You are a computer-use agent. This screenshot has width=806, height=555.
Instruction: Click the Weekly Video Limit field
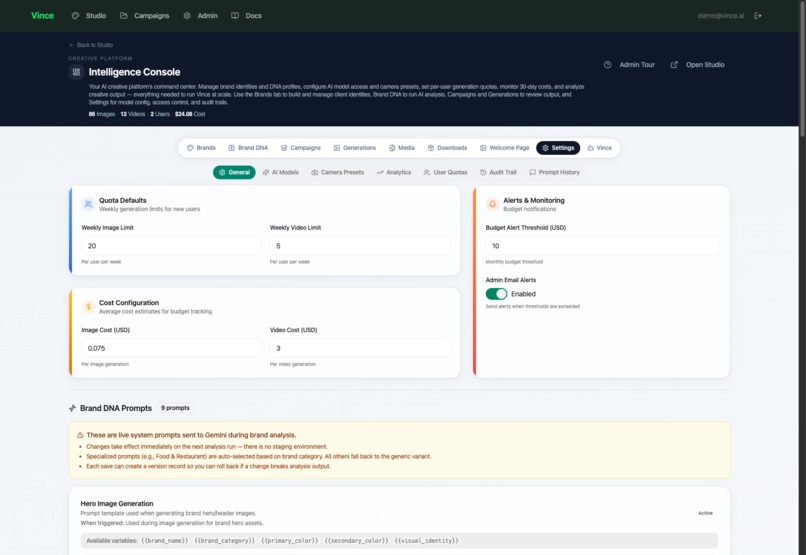(360, 246)
